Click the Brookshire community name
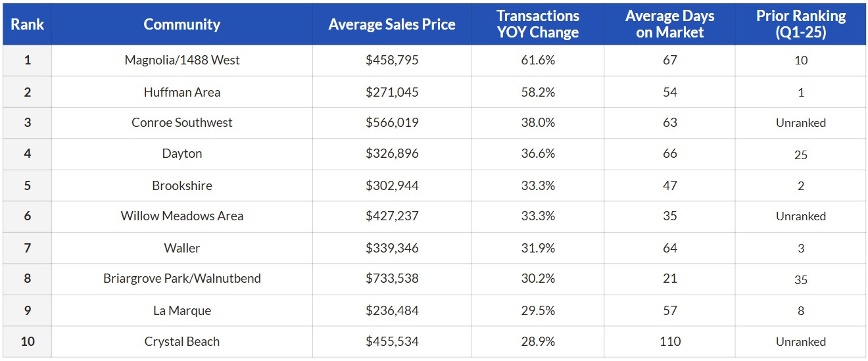868x361 pixels. pos(182,185)
